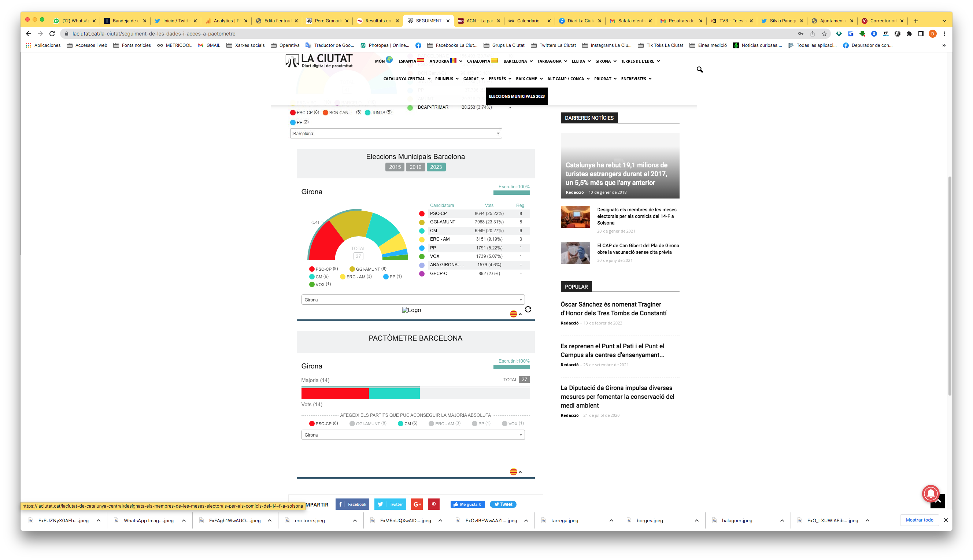Open the Girona dropdown below results chart
Image resolution: width=973 pixels, height=560 pixels.
click(412, 300)
